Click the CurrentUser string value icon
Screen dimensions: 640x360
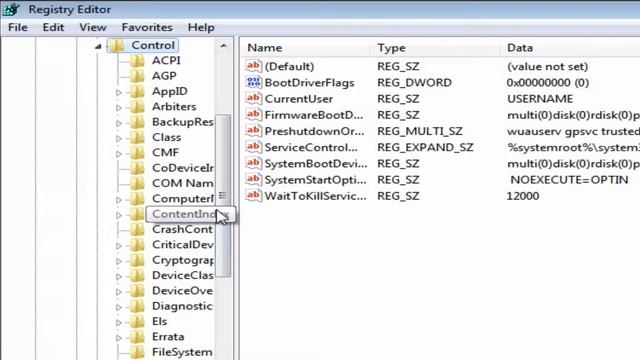point(253,98)
